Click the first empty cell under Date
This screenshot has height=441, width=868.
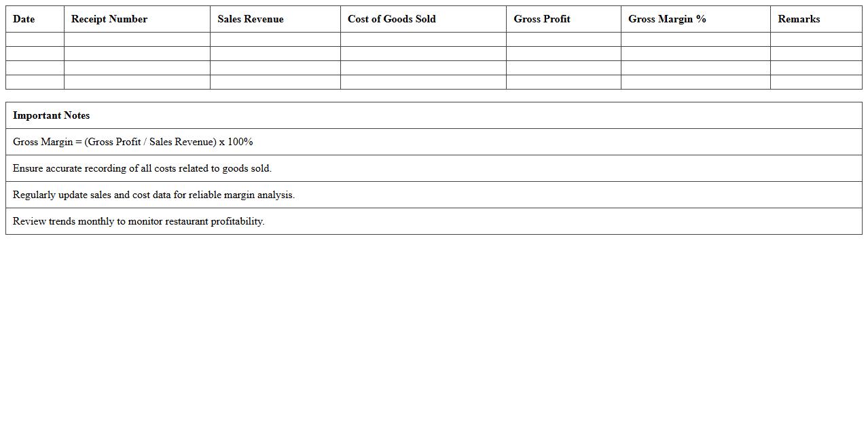click(35, 39)
